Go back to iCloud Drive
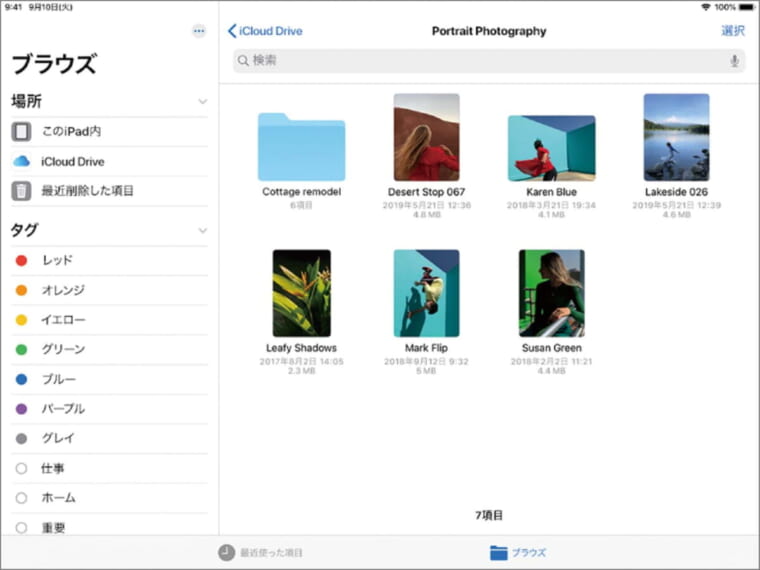Screen dimensions: 760x570 coord(265,31)
